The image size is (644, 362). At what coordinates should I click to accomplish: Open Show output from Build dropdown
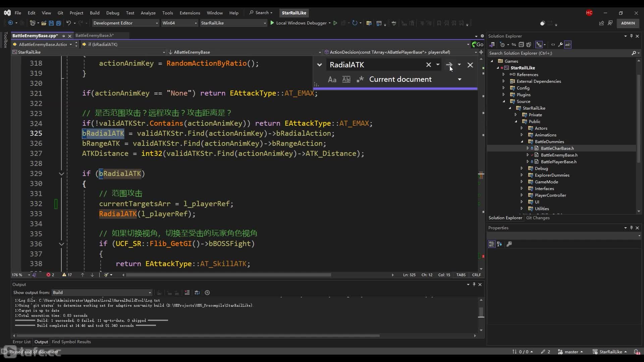point(102,293)
